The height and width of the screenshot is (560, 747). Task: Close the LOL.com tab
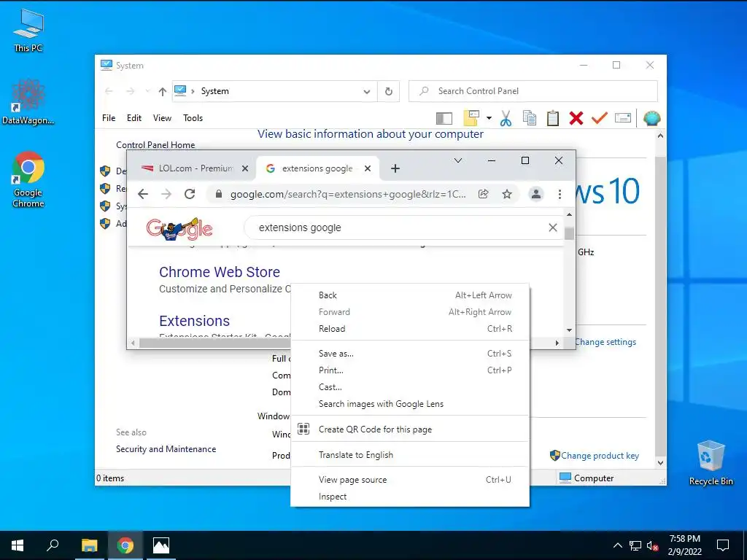point(245,168)
